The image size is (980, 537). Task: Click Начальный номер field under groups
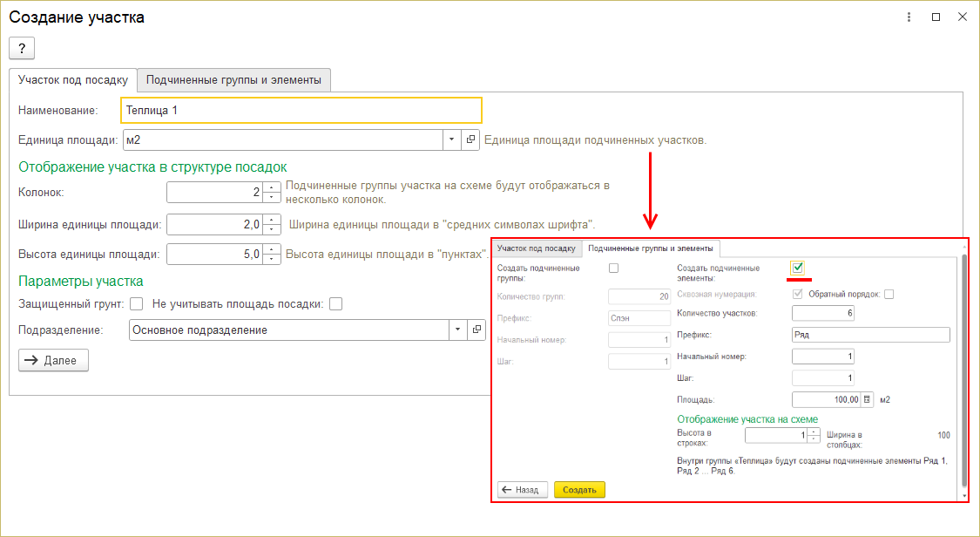639,340
